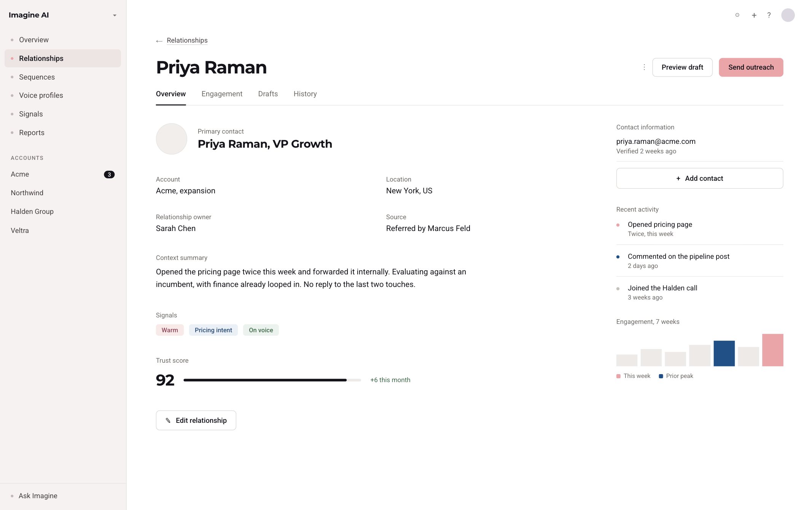Click the dark blue Prior peak bar
This screenshot has height=510, width=812.
tap(724, 354)
